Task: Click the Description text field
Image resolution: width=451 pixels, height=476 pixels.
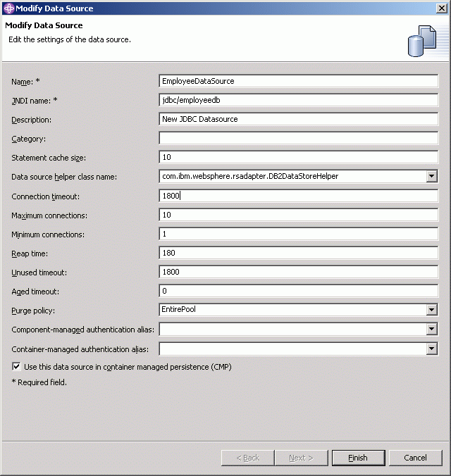Action: 299,119
